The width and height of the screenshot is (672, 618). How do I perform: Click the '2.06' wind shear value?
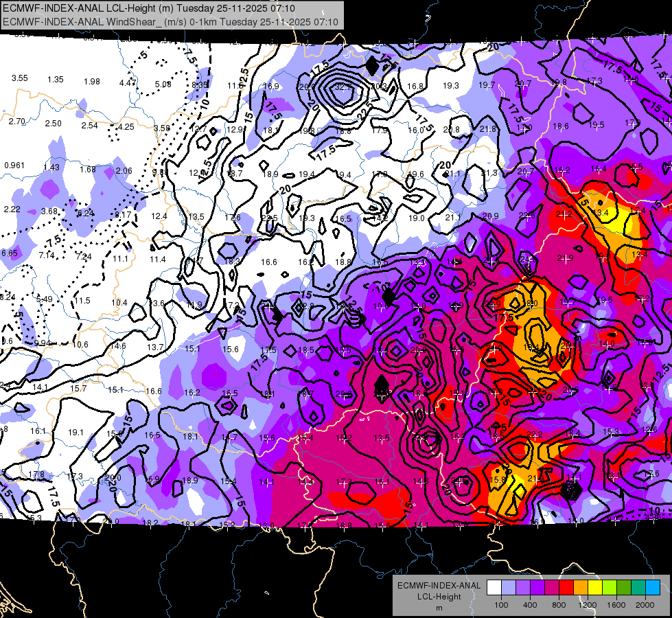point(124,171)
